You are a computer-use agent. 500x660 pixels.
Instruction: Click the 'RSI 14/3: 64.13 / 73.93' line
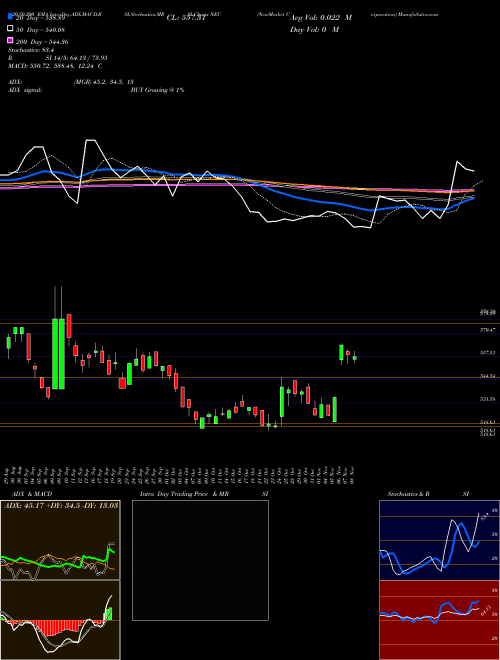57,58
